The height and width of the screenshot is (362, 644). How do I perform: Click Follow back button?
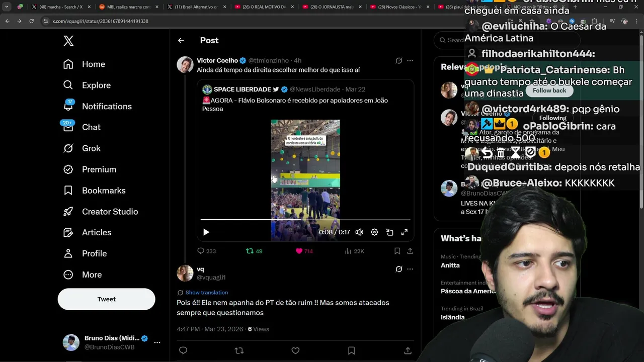549,90
